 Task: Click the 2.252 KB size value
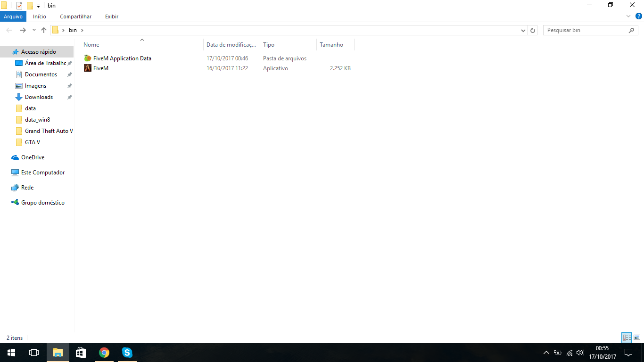[x=340, y=68]
